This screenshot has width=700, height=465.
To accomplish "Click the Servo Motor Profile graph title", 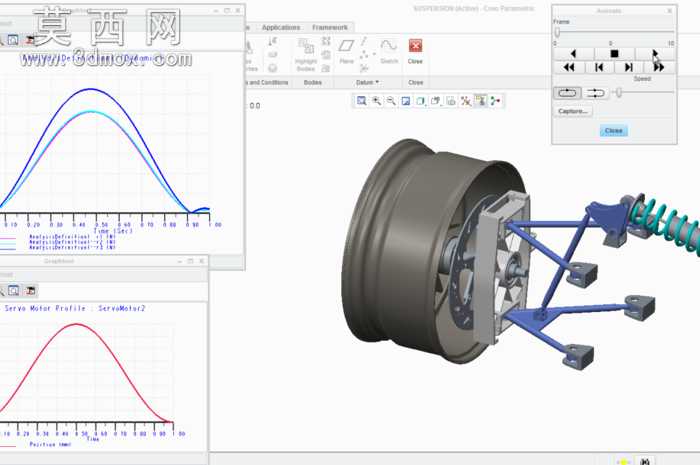I will pos(75,308).
